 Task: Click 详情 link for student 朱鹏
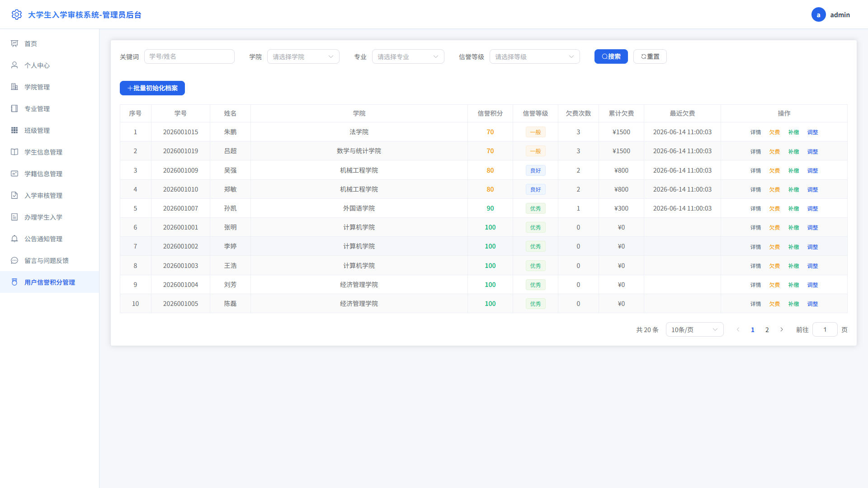click(x=755, y=132)
